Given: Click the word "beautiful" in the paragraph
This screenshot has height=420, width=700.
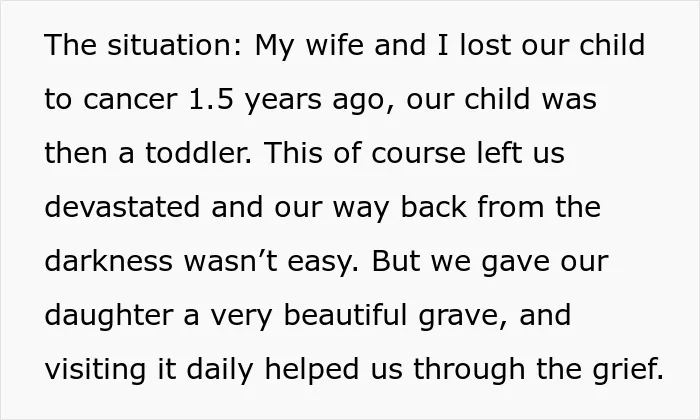Looking at the screenshot, I should click(x=346, y=315).
